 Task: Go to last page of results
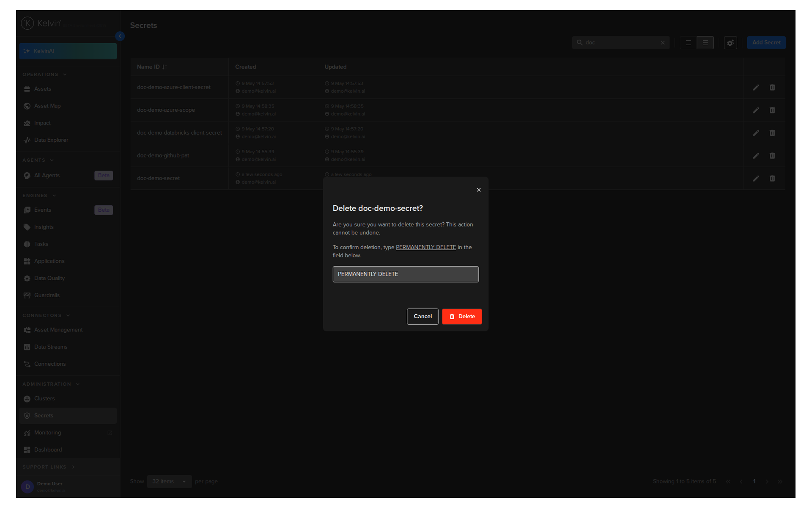tap(780, 482)
